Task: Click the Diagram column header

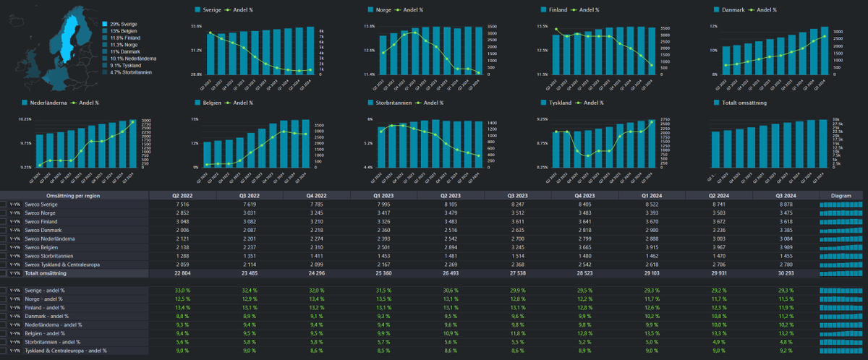Action: [841, 195]
